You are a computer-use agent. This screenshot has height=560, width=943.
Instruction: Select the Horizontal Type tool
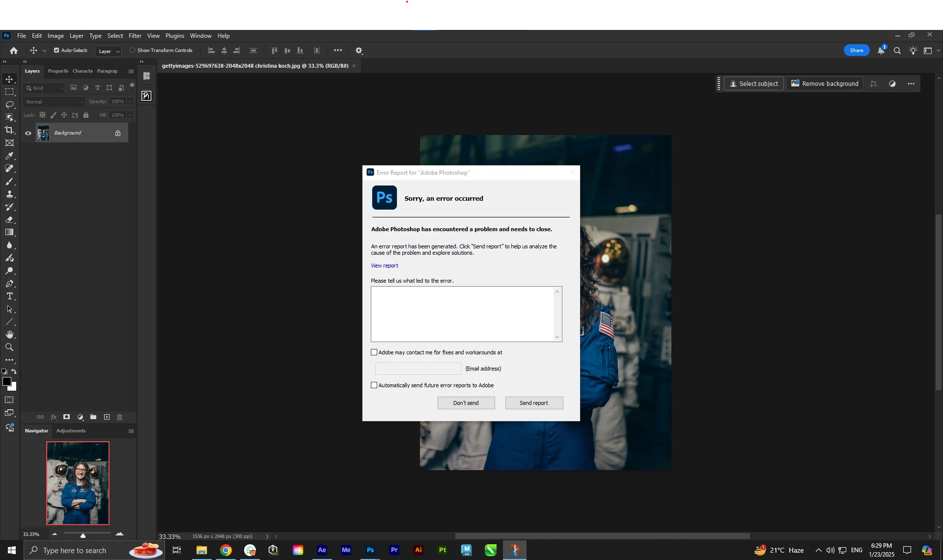(9, 296)
